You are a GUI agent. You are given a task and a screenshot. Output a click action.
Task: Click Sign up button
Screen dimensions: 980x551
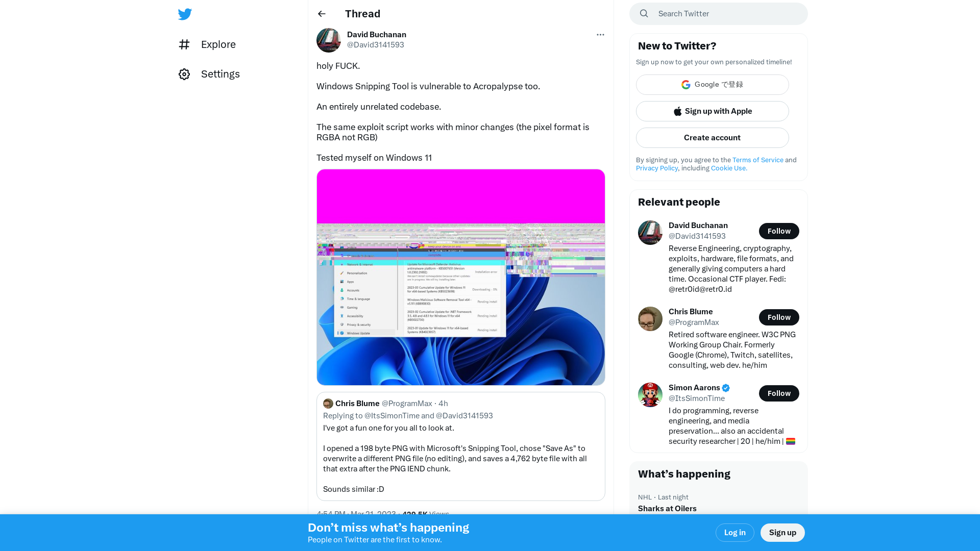click(783, 532)
